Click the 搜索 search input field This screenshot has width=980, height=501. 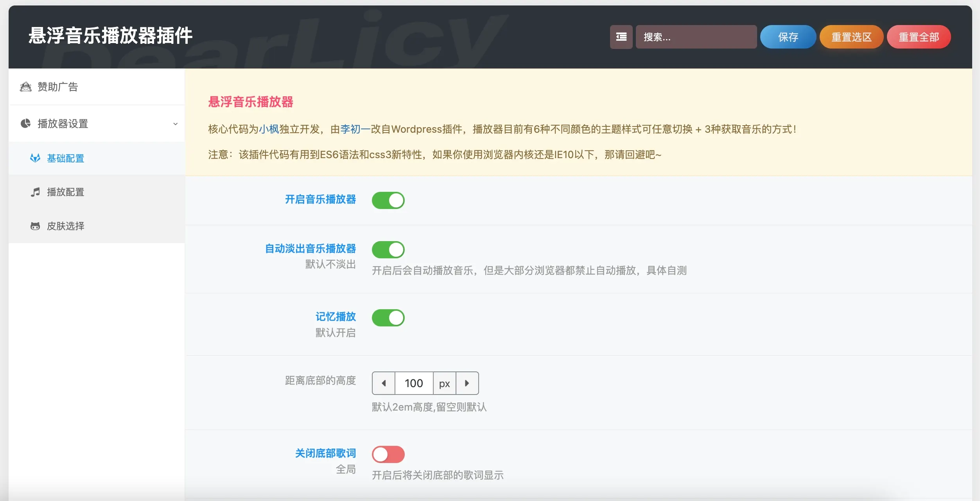696,37
